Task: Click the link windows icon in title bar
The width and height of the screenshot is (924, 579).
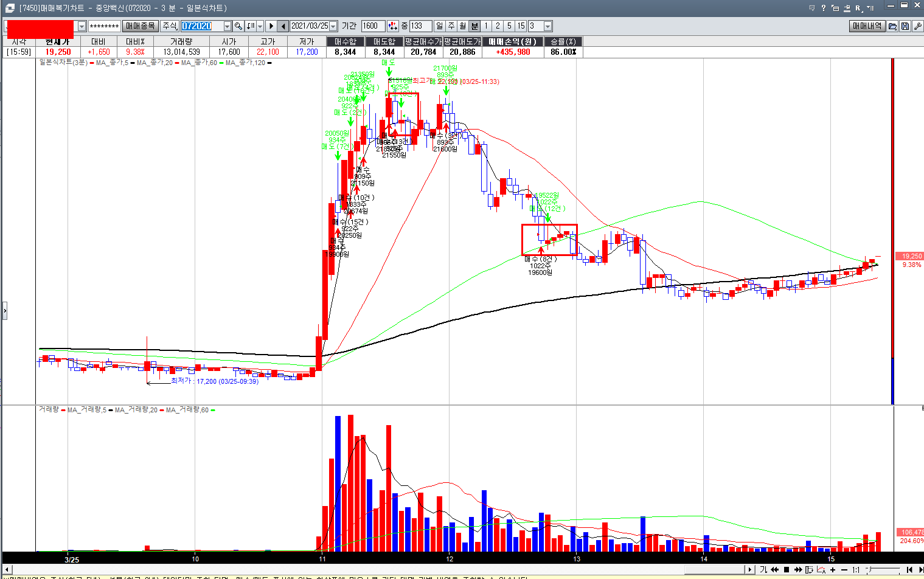Action: tap(847, 9)
